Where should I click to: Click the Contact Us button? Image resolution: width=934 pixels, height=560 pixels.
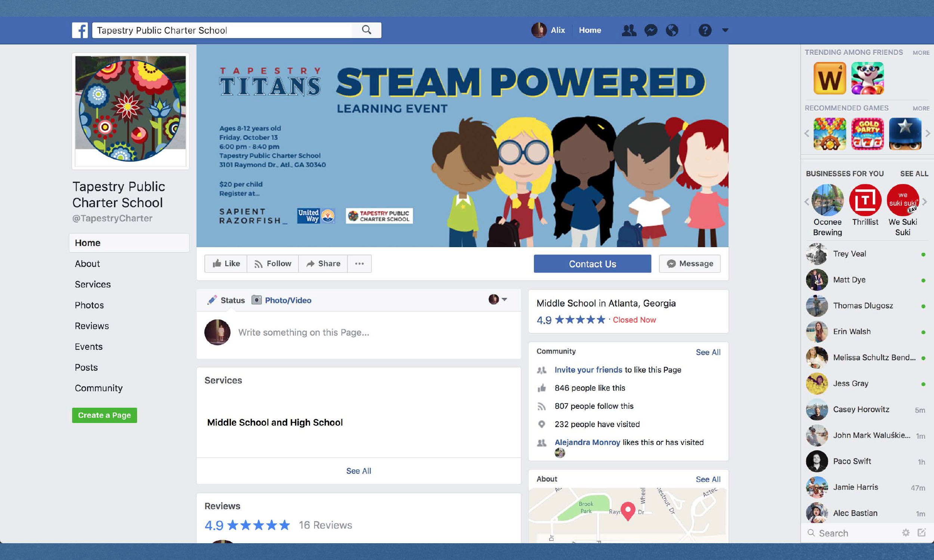pos(592,264)
